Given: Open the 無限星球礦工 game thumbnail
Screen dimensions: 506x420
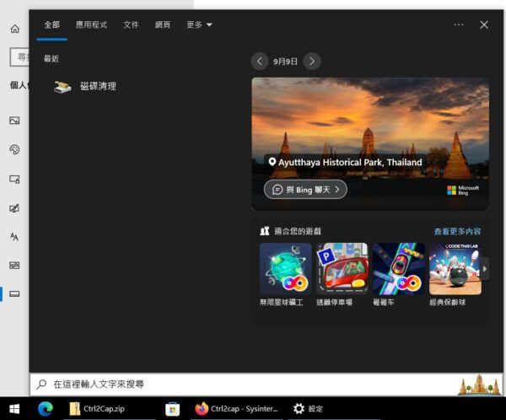Looking at the screenshot, I should [285, 268].
